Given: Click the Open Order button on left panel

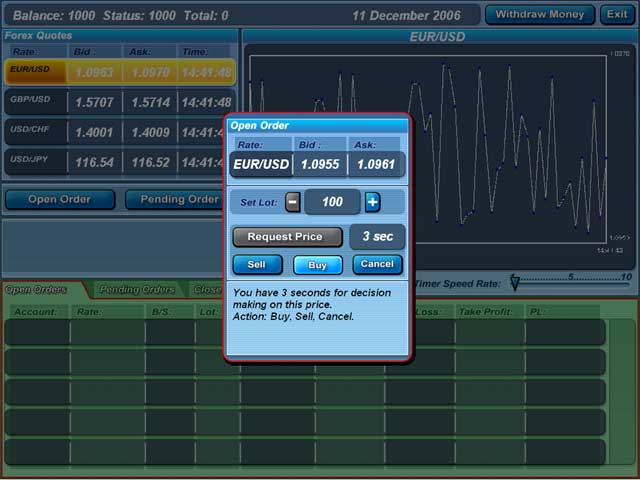Looking at the screenshot, I should 59,199.
